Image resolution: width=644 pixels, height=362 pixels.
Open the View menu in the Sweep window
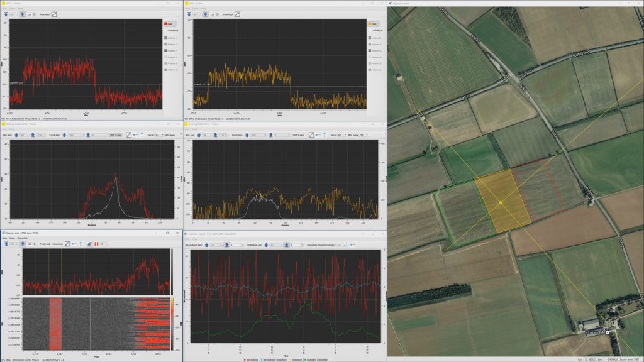coord(13,238)
